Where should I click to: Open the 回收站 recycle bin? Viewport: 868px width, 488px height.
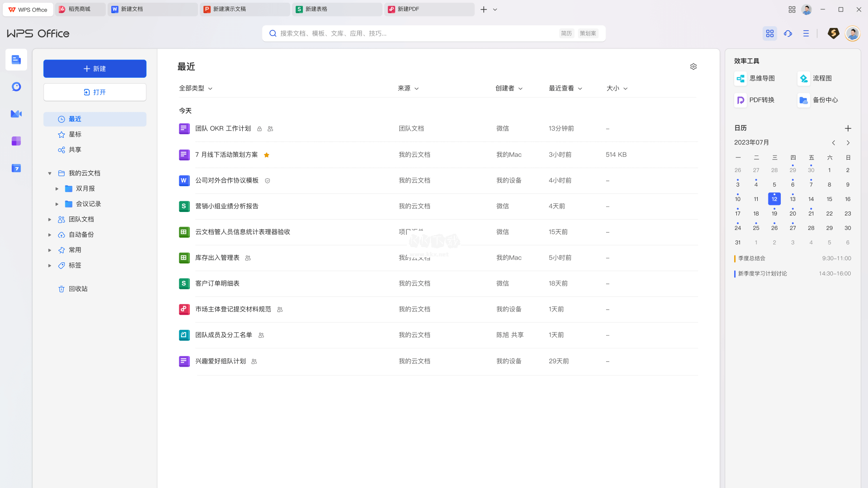(79, 288)
